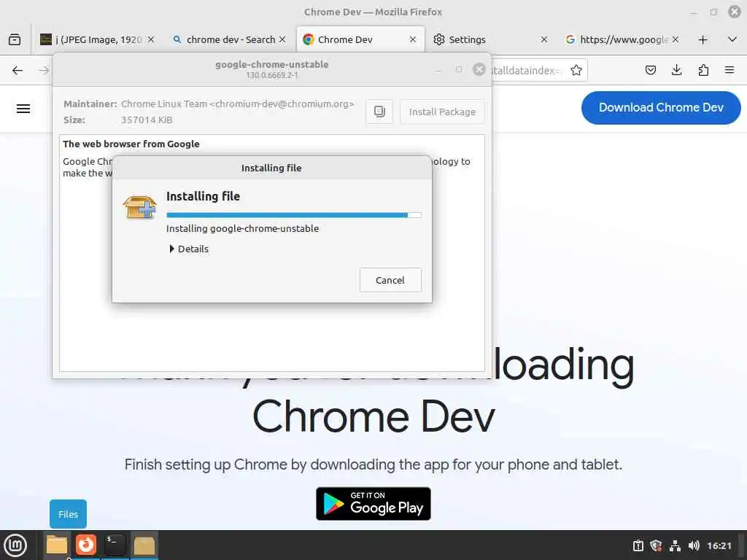Click the shield security tray icon

pyautogui.click(x=656, y=545)
